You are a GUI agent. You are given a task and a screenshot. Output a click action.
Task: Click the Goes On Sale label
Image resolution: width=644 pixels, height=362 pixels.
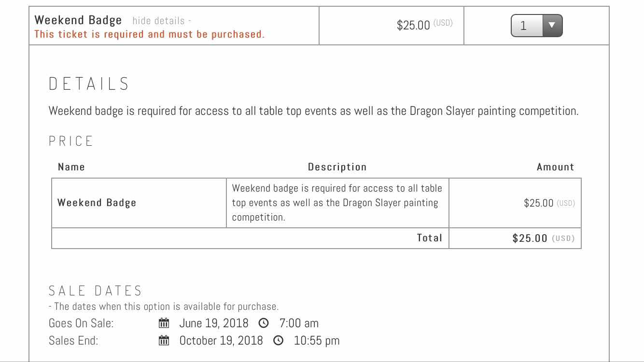pyautogui.click(x=81, y=323)
